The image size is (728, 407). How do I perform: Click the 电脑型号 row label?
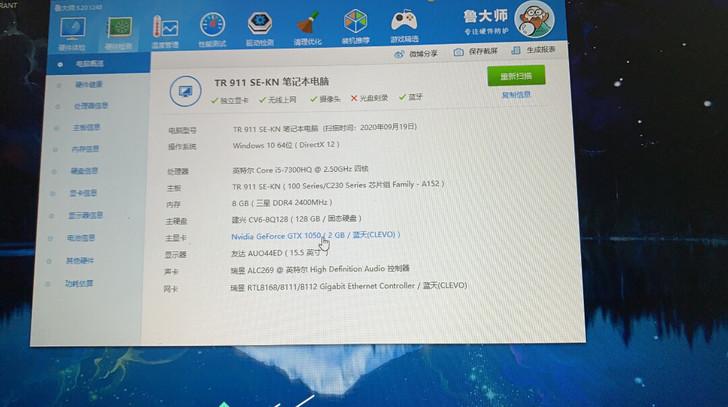point(182,130)
